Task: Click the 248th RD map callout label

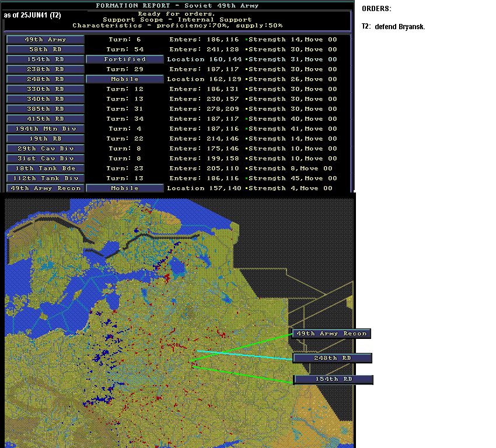Action: [x=332, y=358]
